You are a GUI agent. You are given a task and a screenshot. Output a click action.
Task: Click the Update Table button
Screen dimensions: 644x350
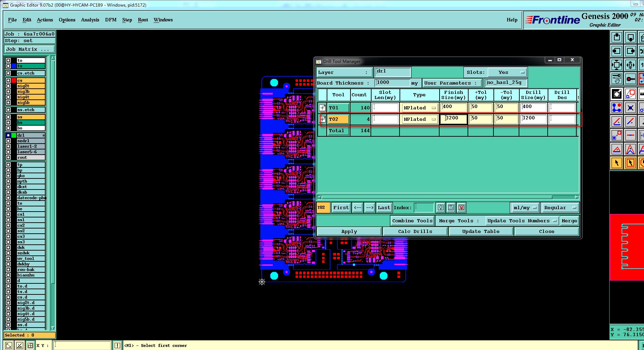481,231
